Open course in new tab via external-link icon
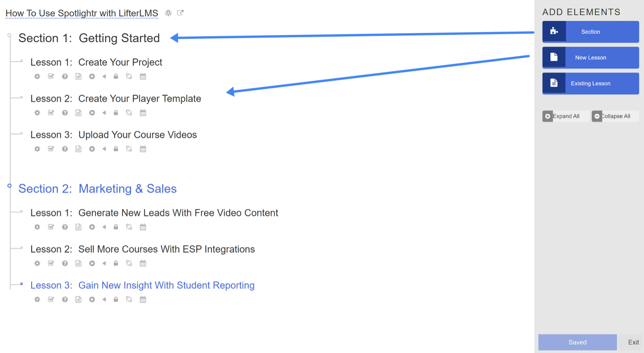The image size is (644, 353). 181,13
